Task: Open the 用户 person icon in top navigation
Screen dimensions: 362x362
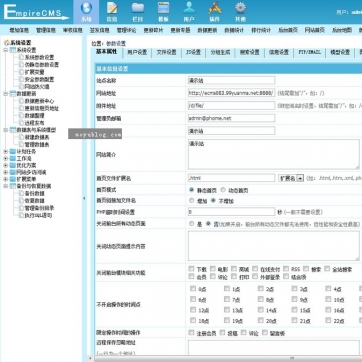Action: coord(189,8)
